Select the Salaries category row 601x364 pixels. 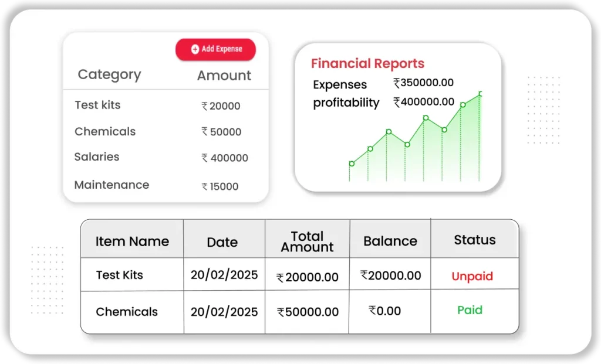click(x=97, y=157)
